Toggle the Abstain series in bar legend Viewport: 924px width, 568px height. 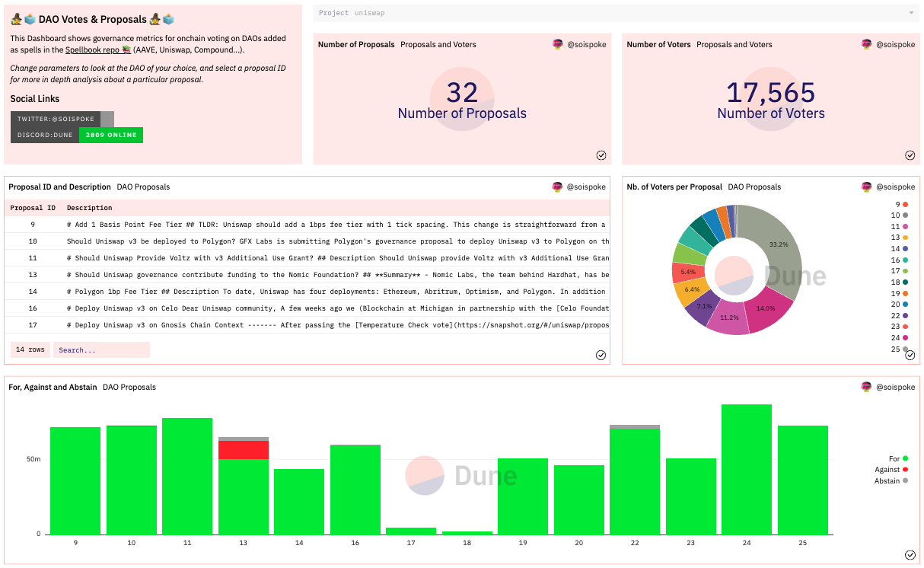(x=891, y=481)
